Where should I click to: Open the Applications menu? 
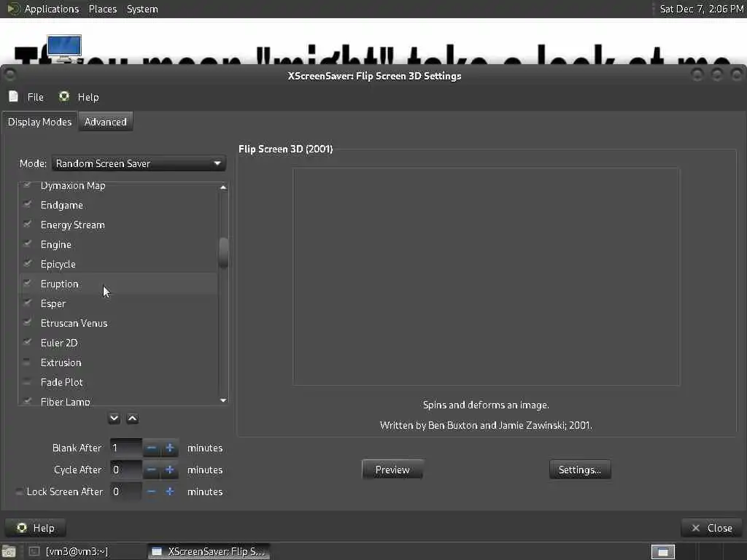44,9
